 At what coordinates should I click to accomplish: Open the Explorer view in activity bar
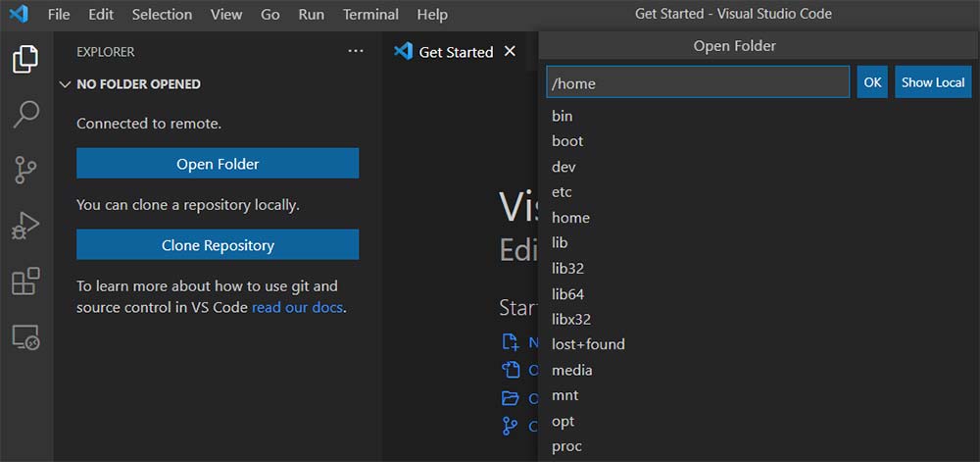(x=25, y=60)
